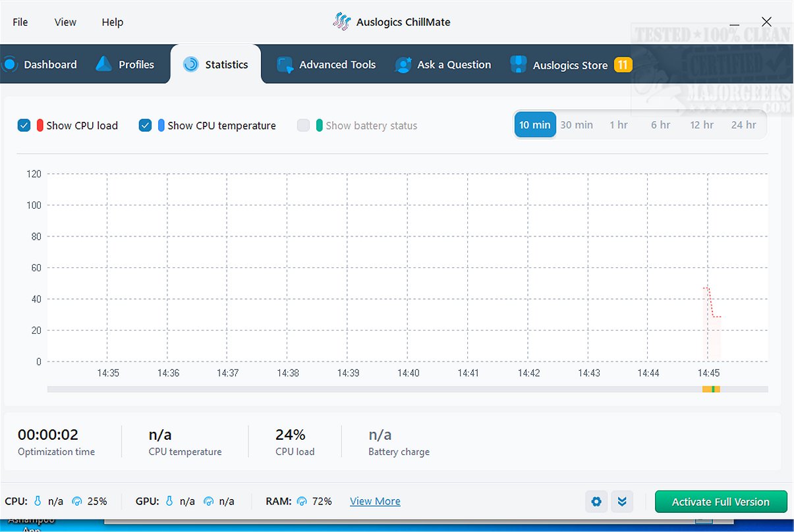The height and width of the screenshot is (532, 794).
Task: Click the Advanced Tools icon
Action: 285,65
